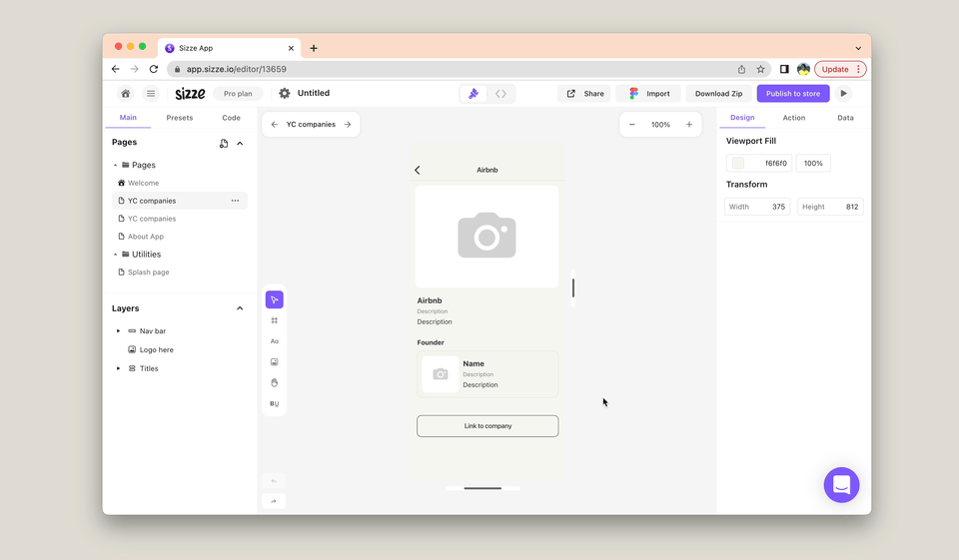Click Publish to store button
The height and width of the screenshot is (560, 959).
point(792,94)
